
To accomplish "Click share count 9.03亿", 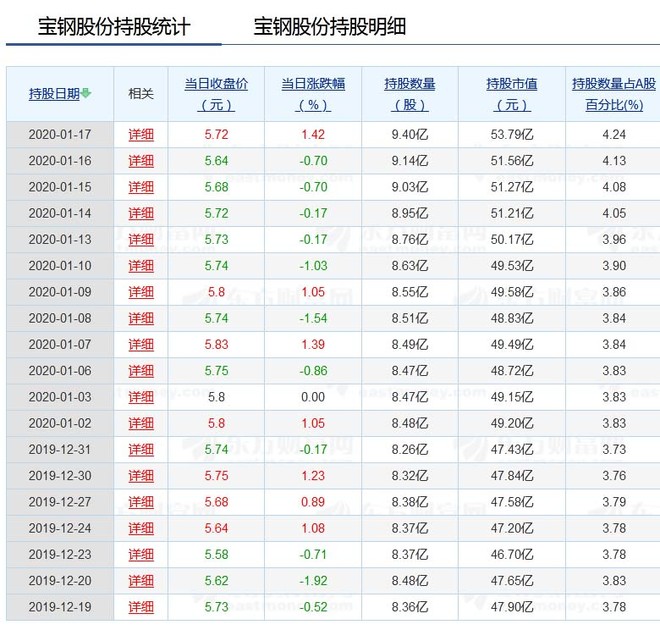I will 410,187.
